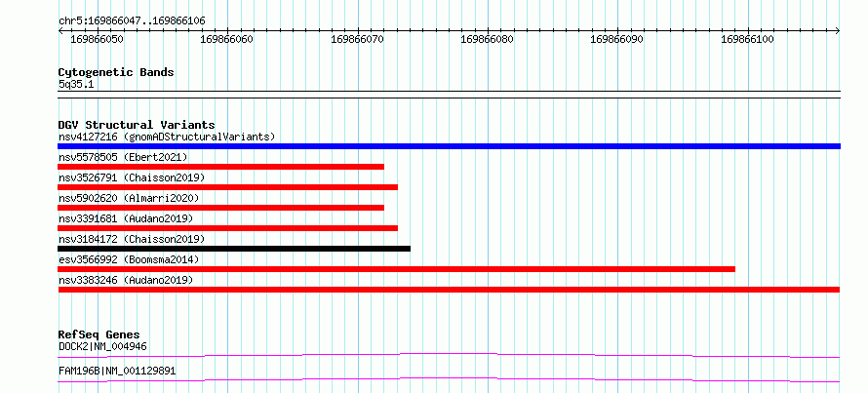Click ruler position 169866090
This screenshot has height=393, width=868.
tap(617, 40)
